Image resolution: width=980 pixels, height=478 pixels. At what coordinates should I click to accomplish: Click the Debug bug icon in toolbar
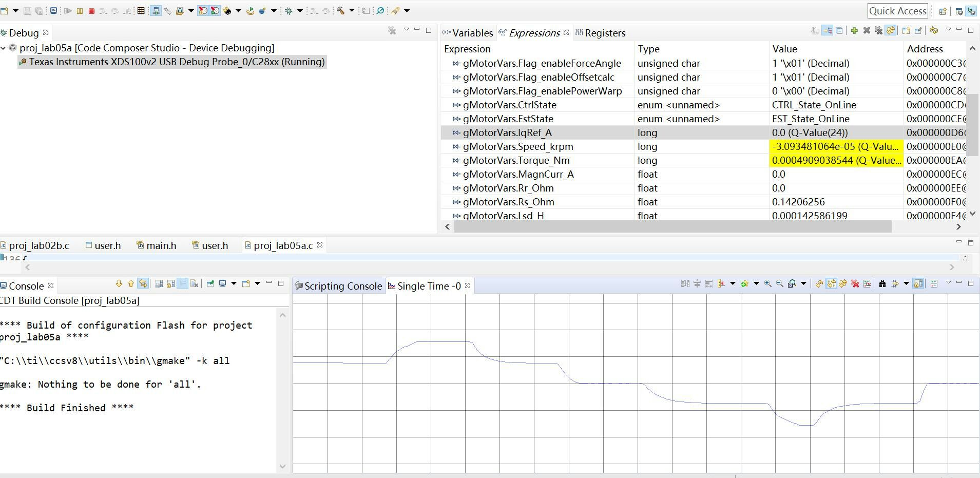pos(289,11)
